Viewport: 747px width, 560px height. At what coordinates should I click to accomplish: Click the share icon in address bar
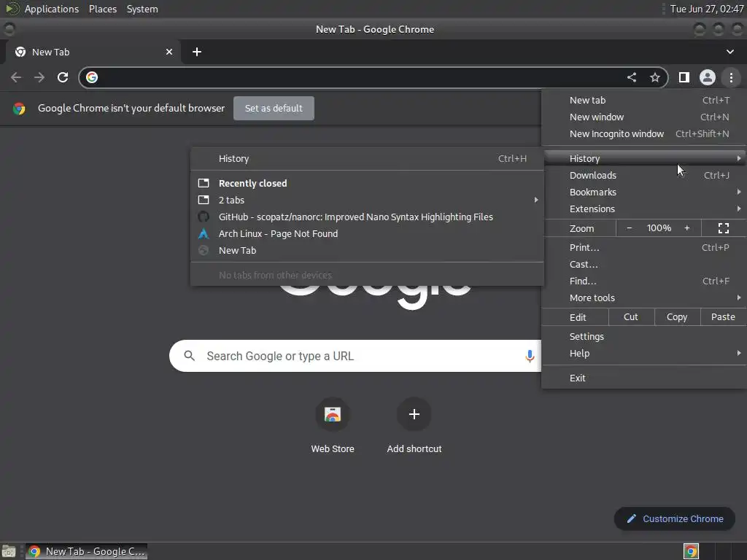[632, 77]
